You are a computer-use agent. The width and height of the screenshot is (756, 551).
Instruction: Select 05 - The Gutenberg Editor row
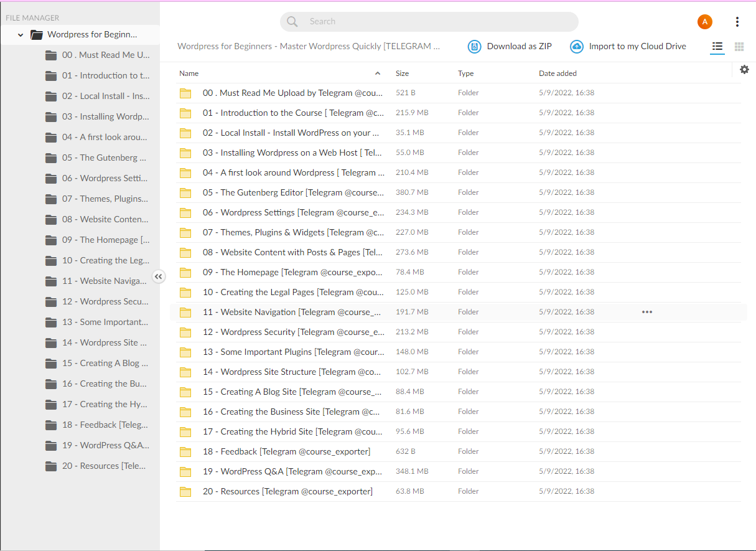tap(459, 192)
